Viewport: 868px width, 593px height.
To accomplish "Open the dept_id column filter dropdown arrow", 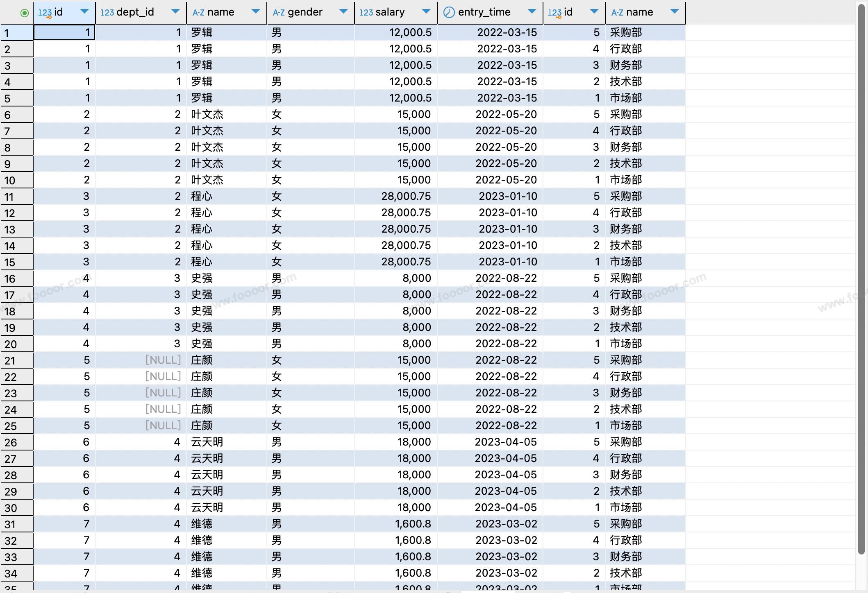I will [x=175, y=11].
